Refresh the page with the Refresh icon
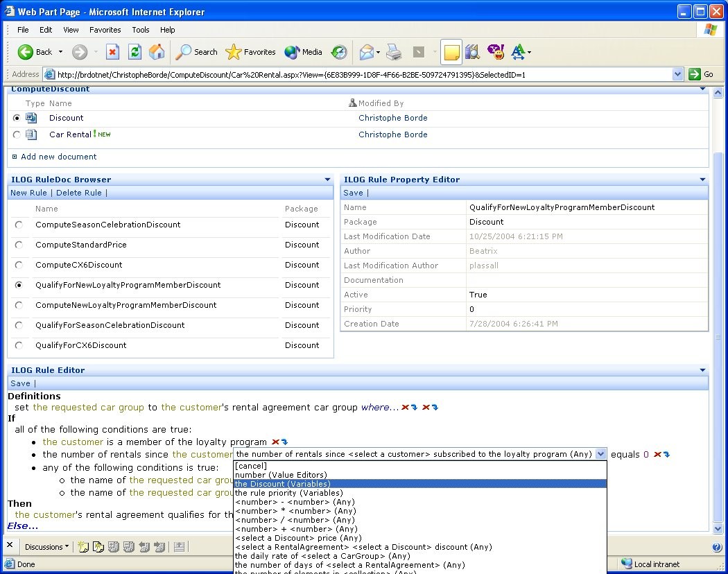 click(x=135, y=52)
